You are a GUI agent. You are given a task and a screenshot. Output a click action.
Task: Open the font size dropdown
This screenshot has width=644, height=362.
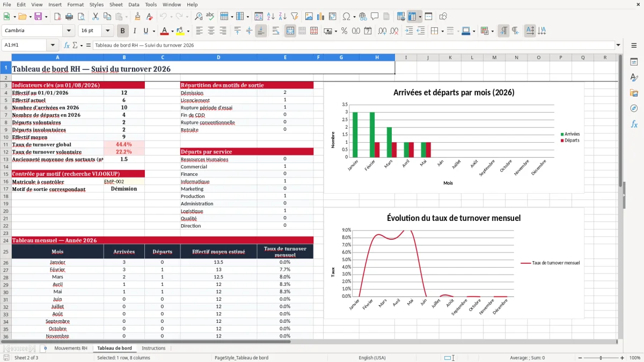coord(108,31)
